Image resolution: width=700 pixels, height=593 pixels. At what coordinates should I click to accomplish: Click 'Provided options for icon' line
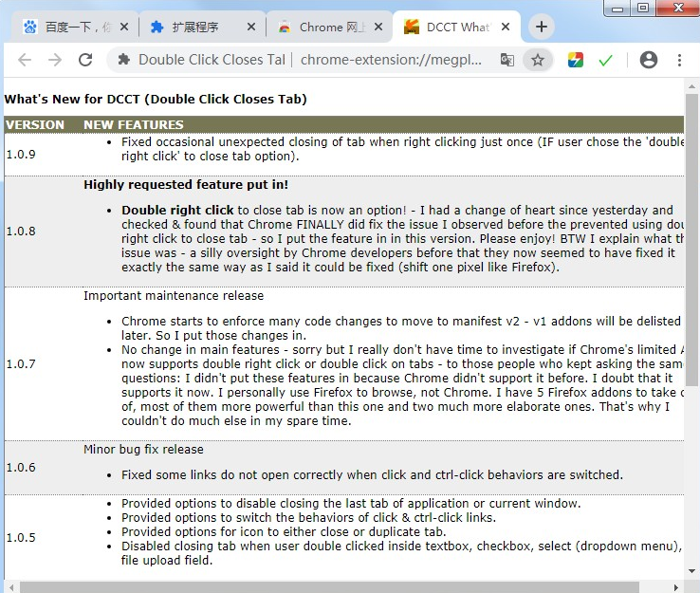point(284,532)
